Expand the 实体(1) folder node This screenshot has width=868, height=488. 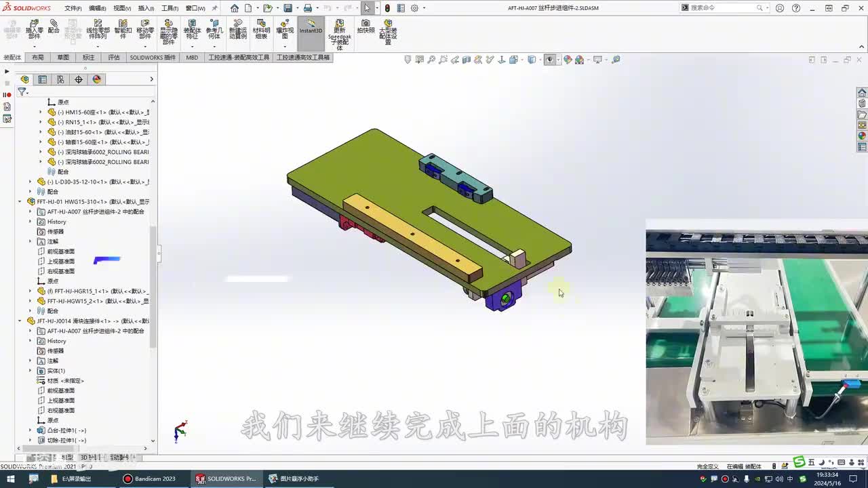tap(30, 371)
